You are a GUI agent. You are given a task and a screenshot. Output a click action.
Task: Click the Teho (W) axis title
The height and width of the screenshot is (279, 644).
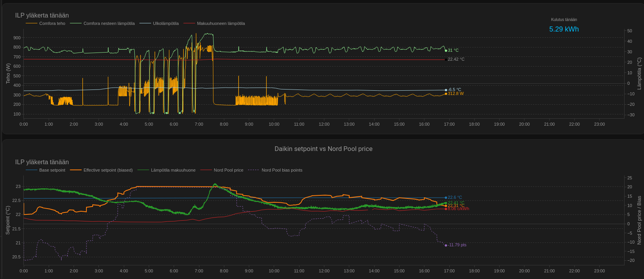(x=8, y=74)
